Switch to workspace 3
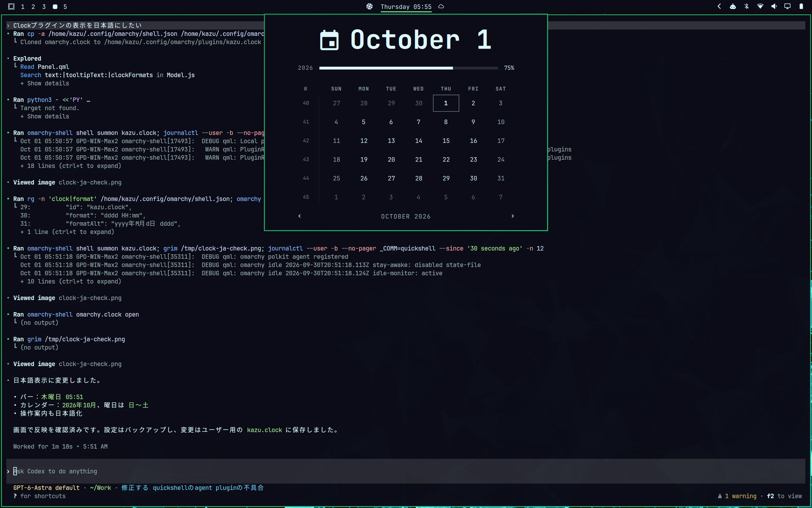 click(x=44, y=7)
